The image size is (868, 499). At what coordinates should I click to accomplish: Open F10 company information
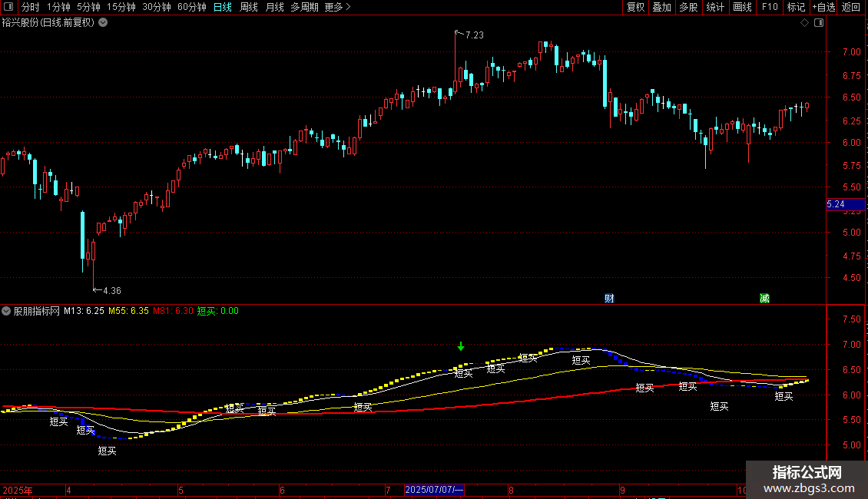770,7
